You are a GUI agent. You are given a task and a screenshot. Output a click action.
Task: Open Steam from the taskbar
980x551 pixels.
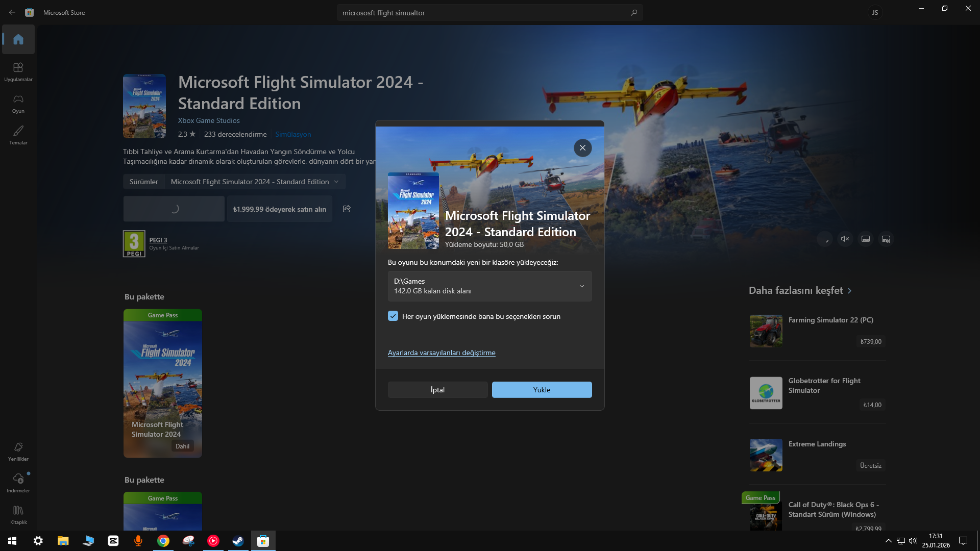point(238,541)
